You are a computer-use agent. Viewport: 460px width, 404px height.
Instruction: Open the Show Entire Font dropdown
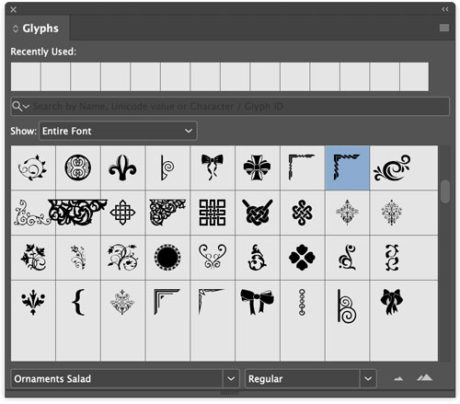click(x=118, y=131)
